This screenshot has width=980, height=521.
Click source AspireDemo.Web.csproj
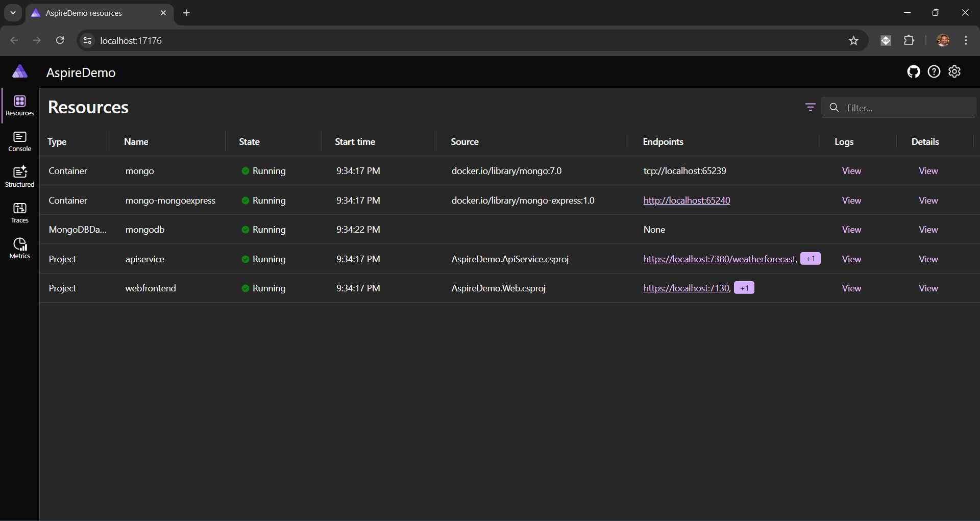(499, 288)
